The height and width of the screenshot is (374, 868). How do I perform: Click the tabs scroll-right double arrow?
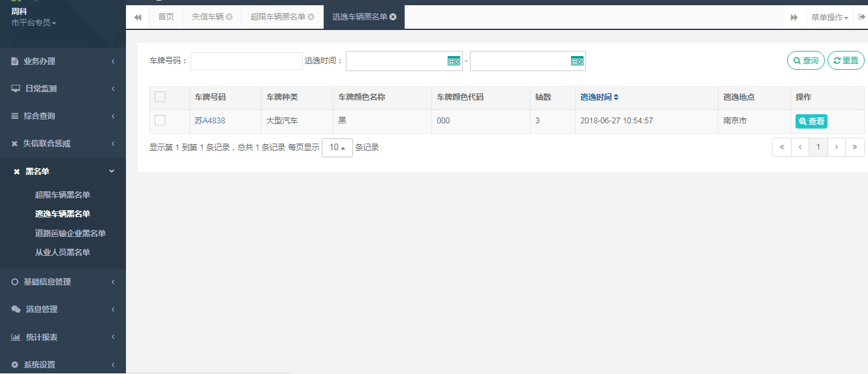click(794, 17)
